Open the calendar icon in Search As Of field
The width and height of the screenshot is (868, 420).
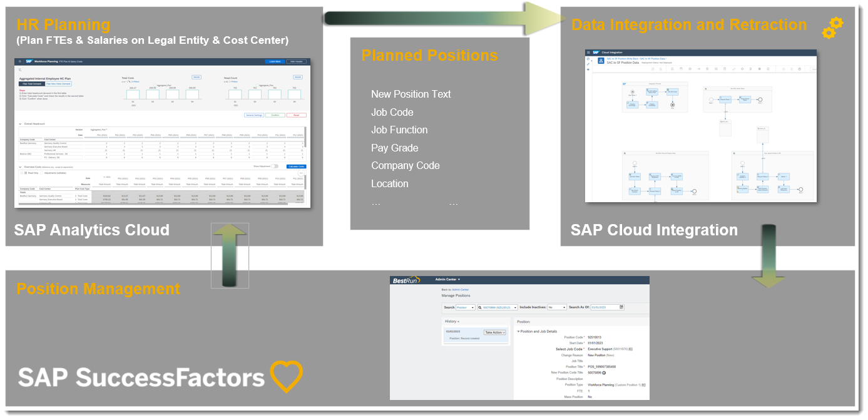pyautogui.click(x=621, y=307)
